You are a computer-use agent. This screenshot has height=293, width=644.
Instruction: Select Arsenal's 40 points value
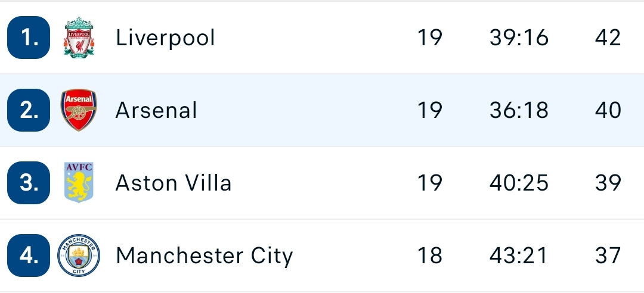tap(608, 110)
